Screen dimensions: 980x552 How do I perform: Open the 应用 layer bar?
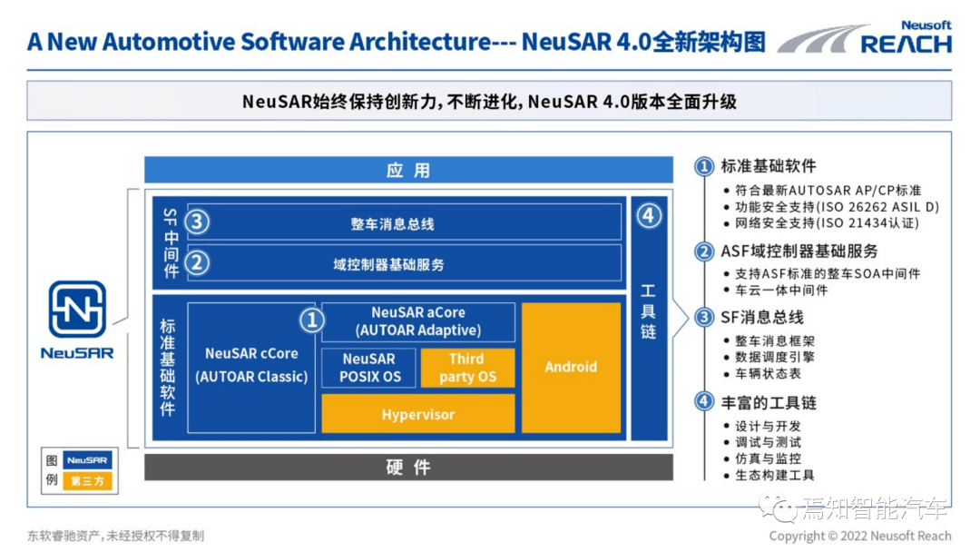407,170
